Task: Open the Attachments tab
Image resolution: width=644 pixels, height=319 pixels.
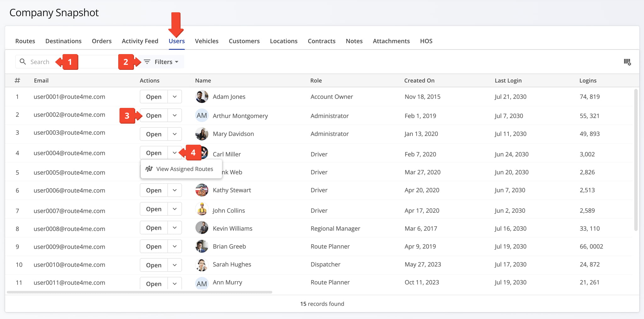Action: 391,41
